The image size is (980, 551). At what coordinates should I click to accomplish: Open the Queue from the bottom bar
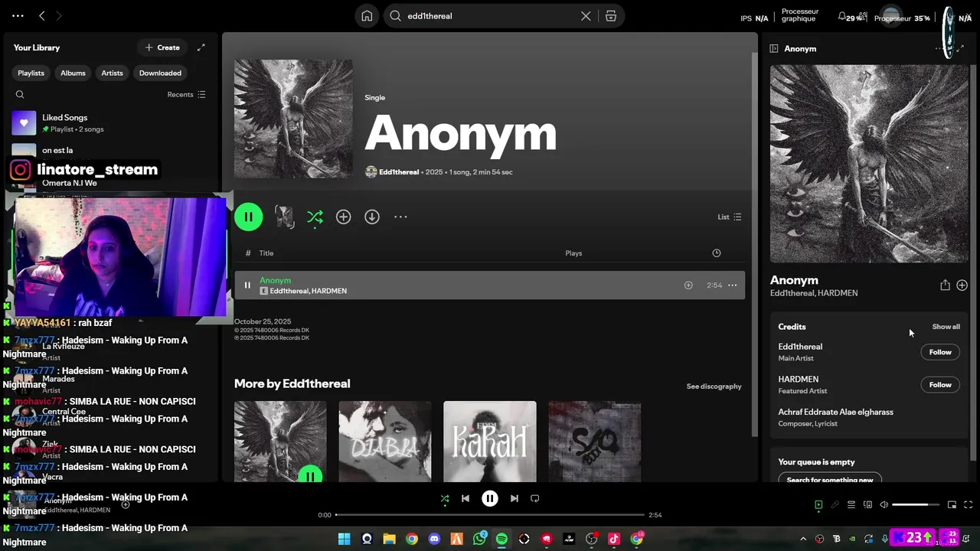851,505
